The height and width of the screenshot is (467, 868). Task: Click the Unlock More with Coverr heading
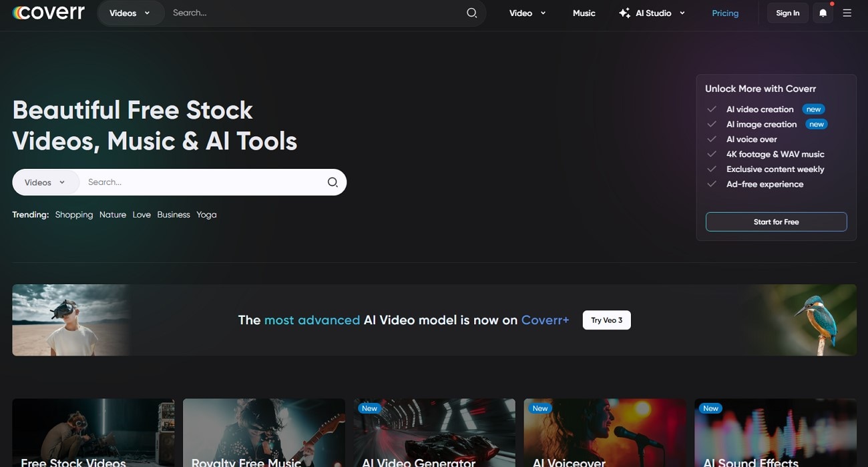click(761, 89)
